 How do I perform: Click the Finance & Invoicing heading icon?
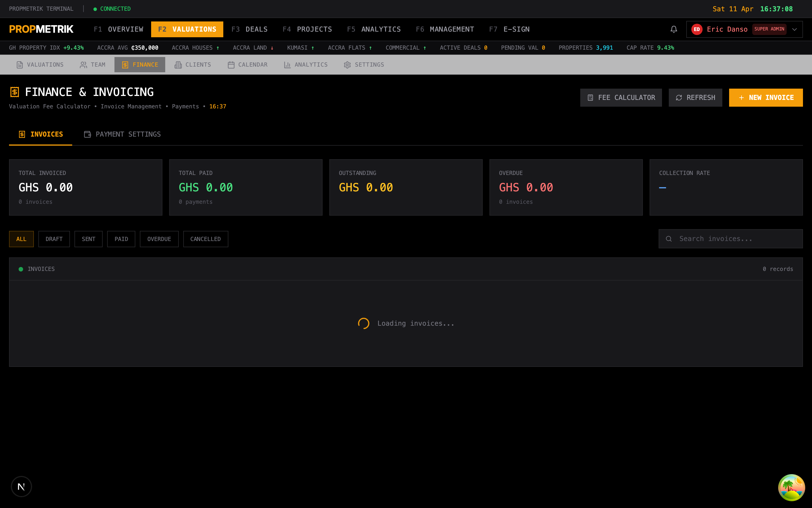point(14,92)
